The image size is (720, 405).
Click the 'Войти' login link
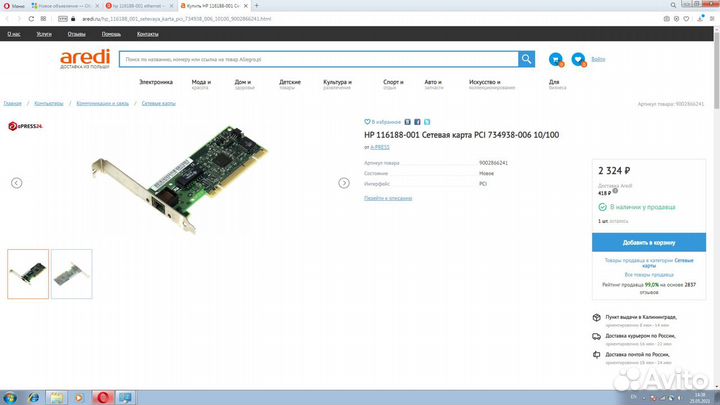click(x=598, y=59)
